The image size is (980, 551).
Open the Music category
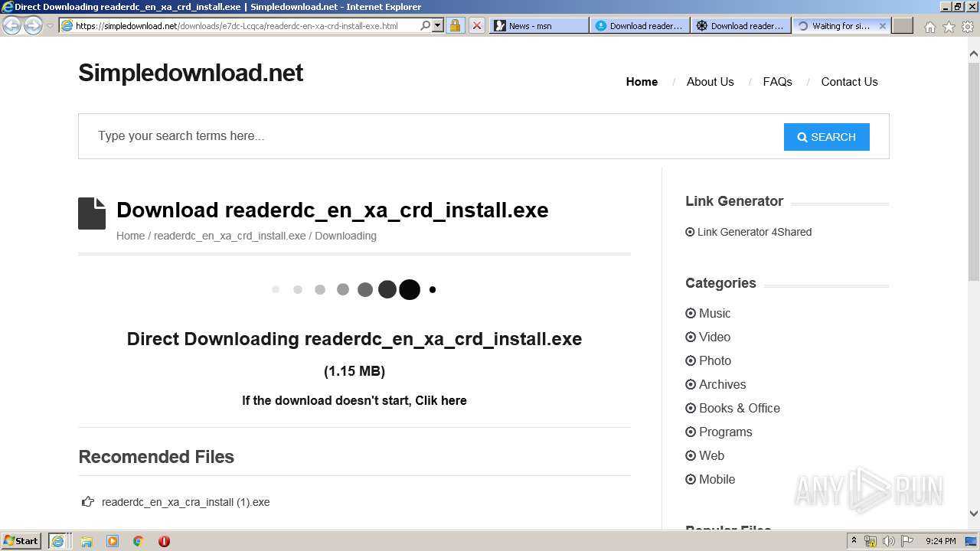(714, 313)
